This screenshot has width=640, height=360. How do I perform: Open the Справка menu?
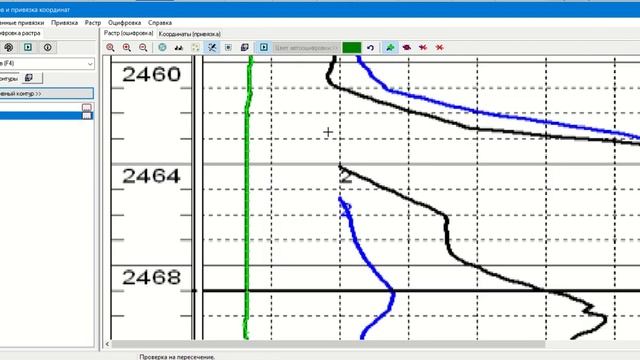pyautogui.click(x=160, y=23)
